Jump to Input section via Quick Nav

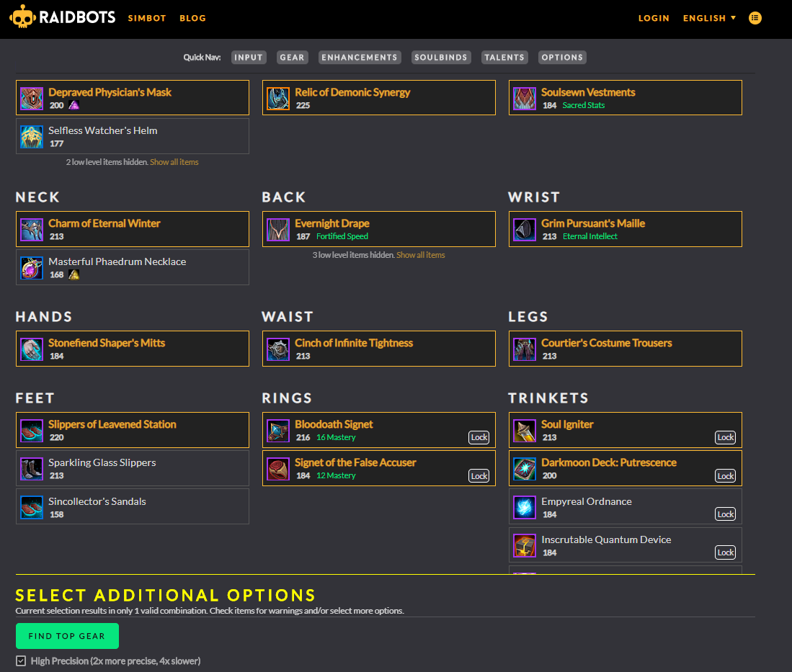click(249, 58)
